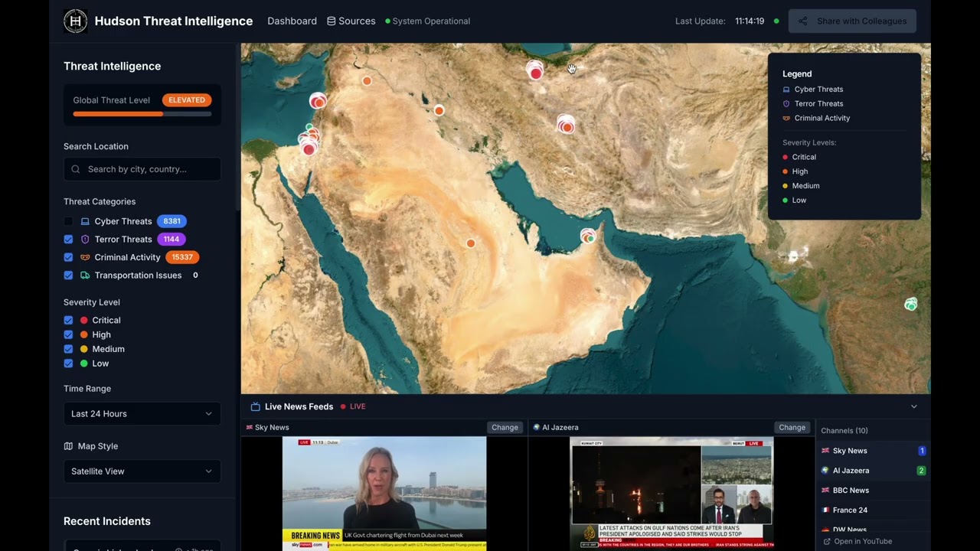Viewport: 980px width, 551px height.
Task: Uncheck the Terror Threats checkbox
Action: click(x=68, y=239)
